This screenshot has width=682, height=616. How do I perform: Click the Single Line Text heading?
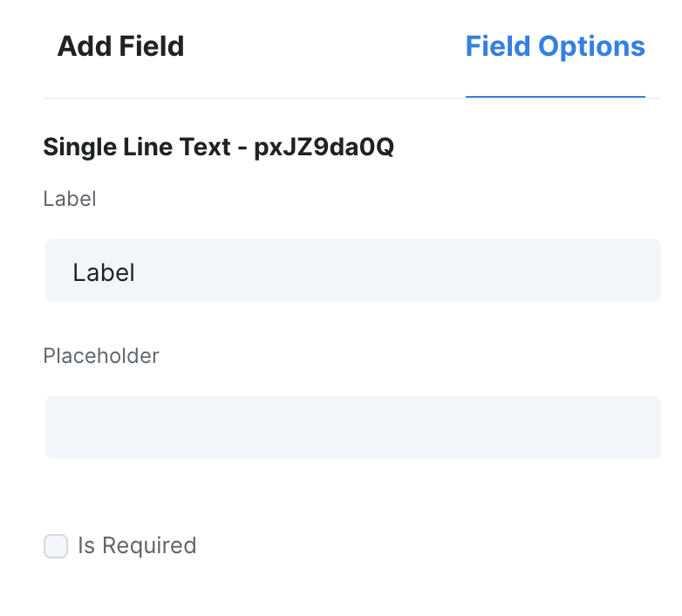tap(218, 147)
